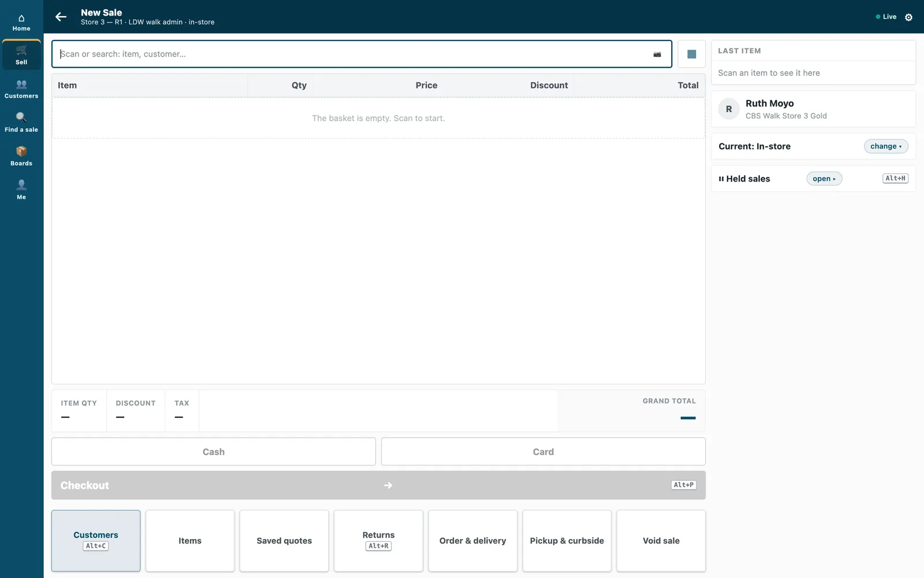Open settings gear in header
Image resolution: width=924 pixels, height=578 pixels.
908,17
